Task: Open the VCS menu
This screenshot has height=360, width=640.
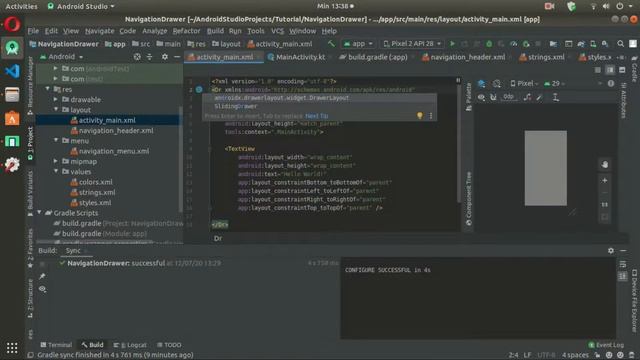Action: (277, 31)
